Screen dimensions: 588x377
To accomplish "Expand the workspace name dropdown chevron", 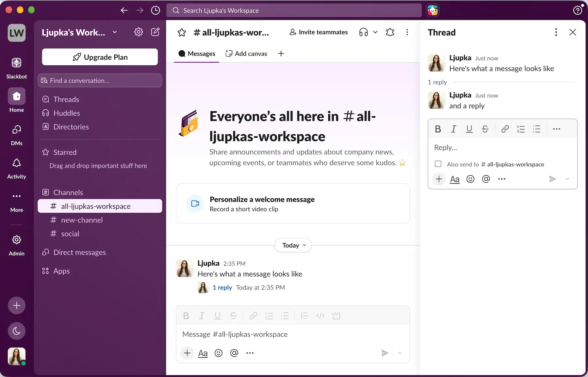I will [x=115, y=32].
